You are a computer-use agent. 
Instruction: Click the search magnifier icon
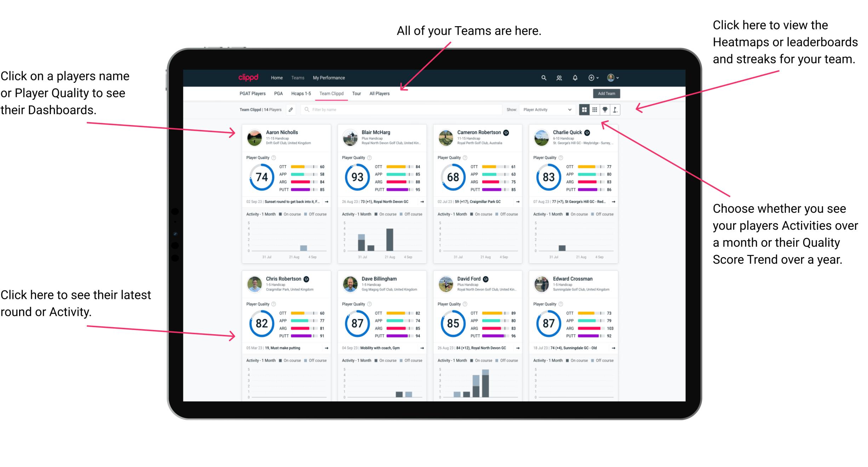543,78
